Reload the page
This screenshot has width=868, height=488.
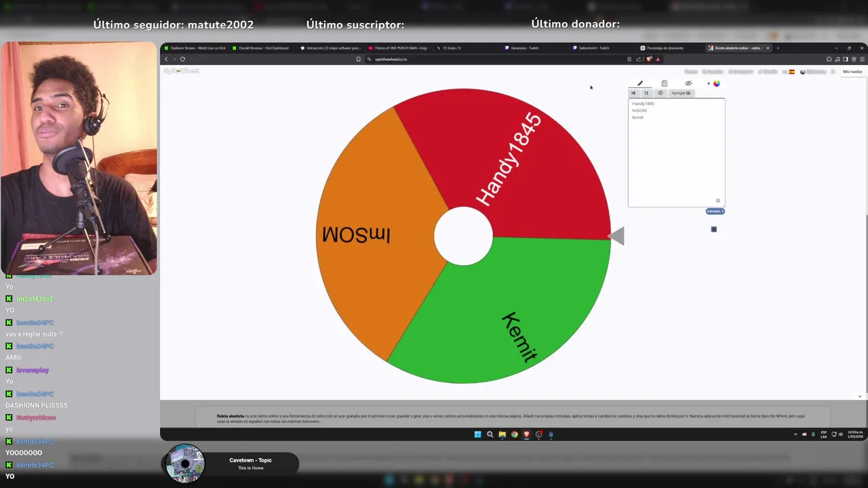pos(182,59)
